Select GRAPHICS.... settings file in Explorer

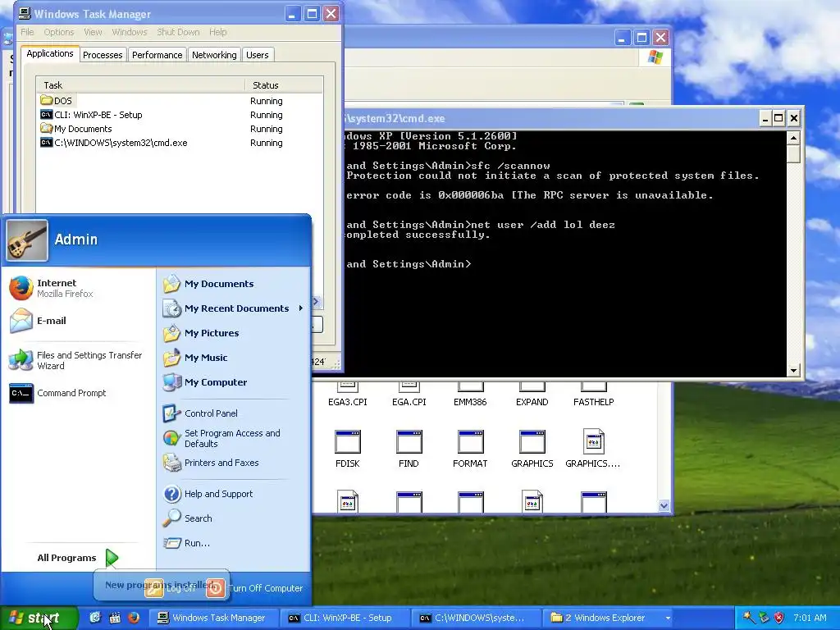(x=593, y=449)
